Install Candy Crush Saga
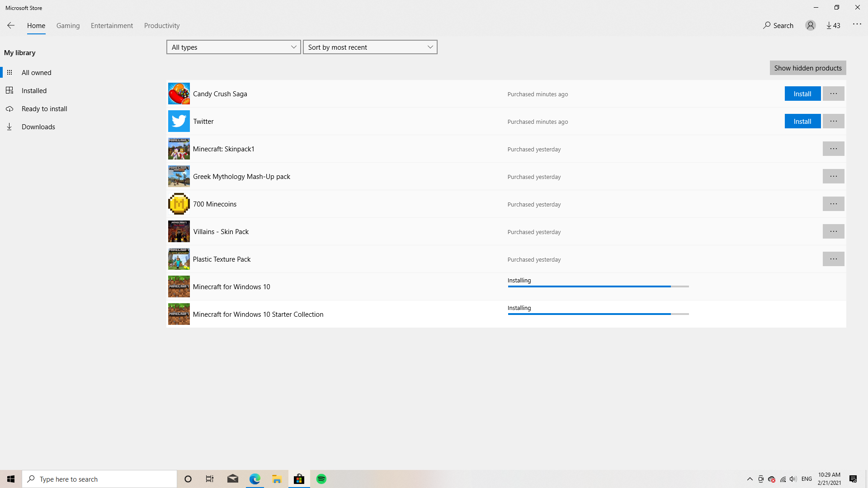The height and width of the screenshot is (488, 868). (802, 94)
